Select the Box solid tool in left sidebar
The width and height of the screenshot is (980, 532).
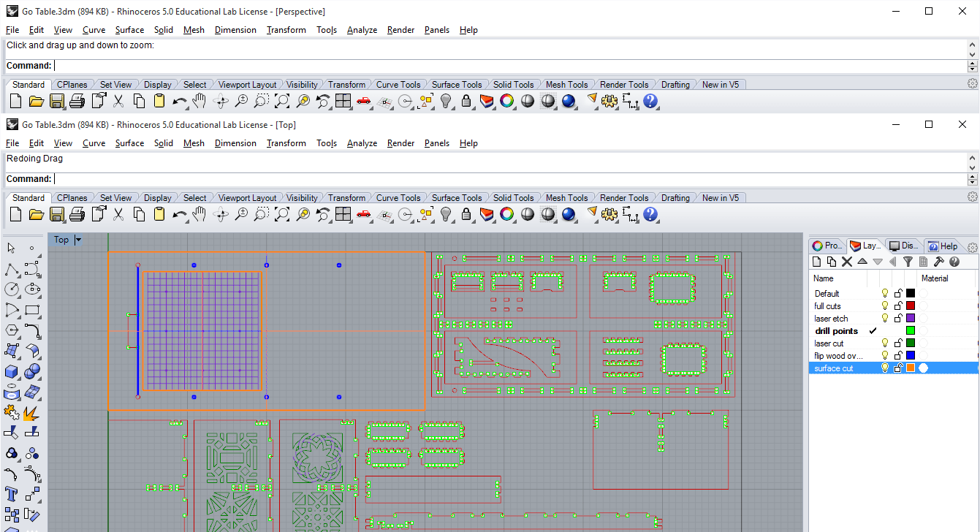[x=12, y=372]
